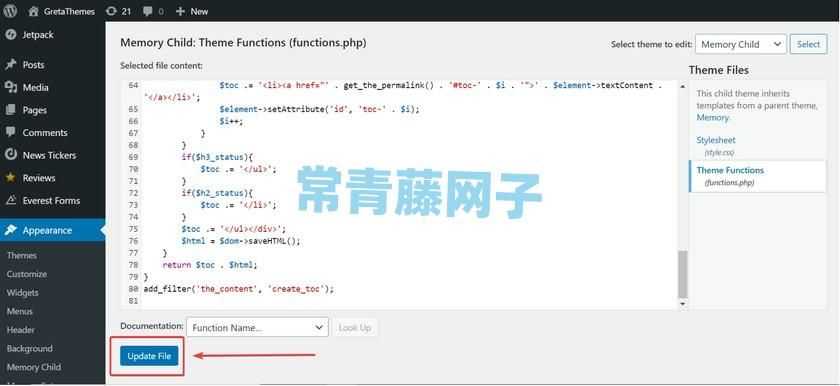This screenshot has width=840, height=386.
Task: Click the '$i++;' code line
Action: [231, 121]
